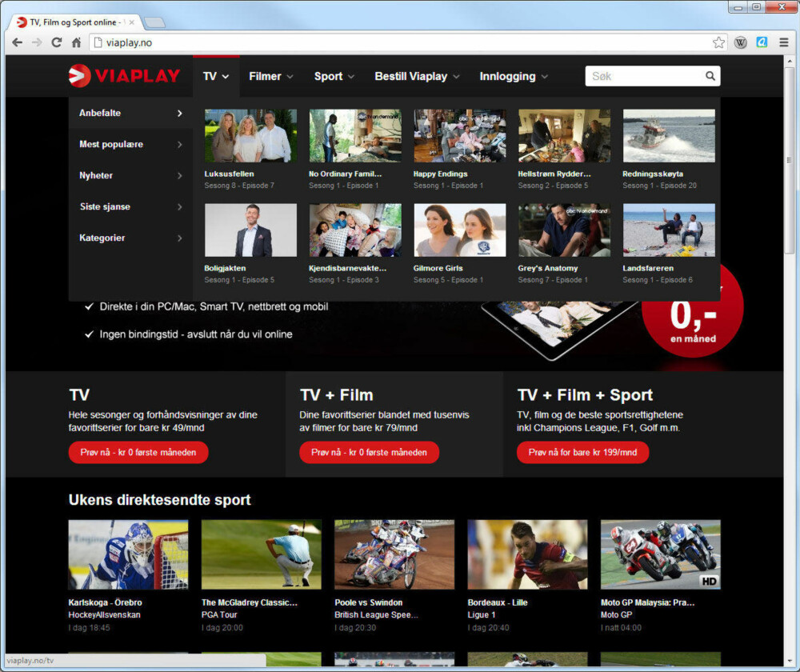Bookmark this page with the star icon

[718, 42]
